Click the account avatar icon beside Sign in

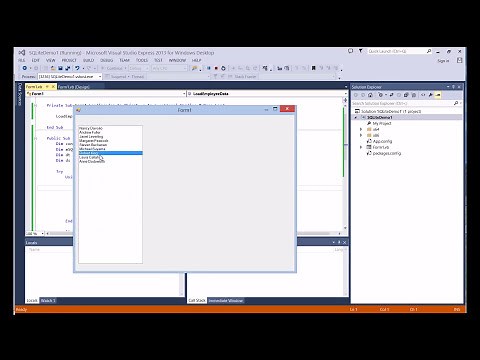tap(460, 60)
